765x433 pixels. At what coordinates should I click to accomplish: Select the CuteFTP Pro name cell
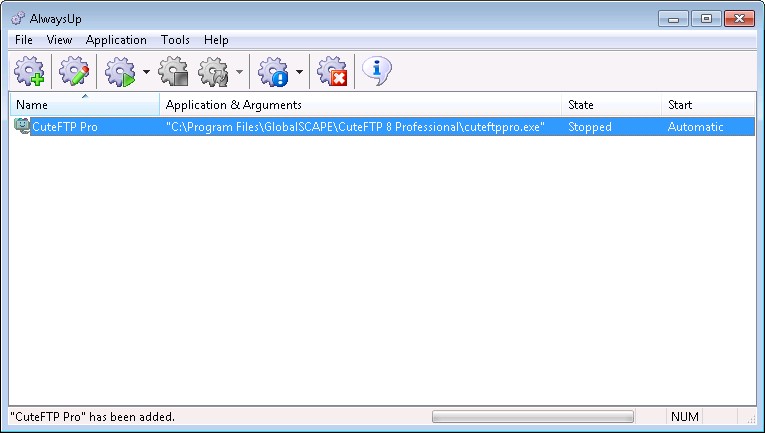tap(65, 127)
